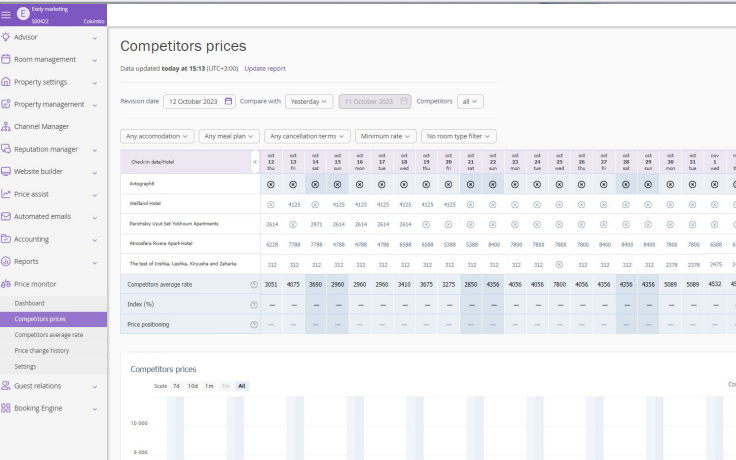
Task: Click the hamburger menu icon
Action: (x=6, y=14)
